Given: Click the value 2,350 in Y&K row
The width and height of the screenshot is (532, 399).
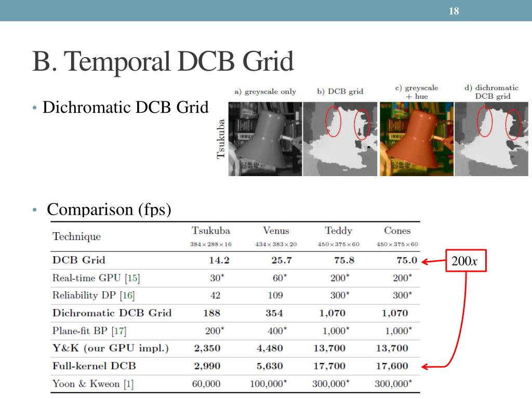Looking at the screenshot, I should tap(207, 348).
